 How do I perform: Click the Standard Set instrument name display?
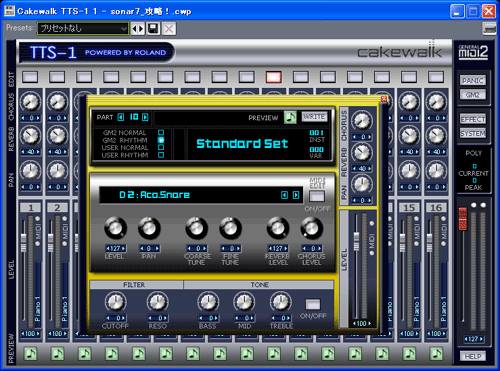(242, 144)
